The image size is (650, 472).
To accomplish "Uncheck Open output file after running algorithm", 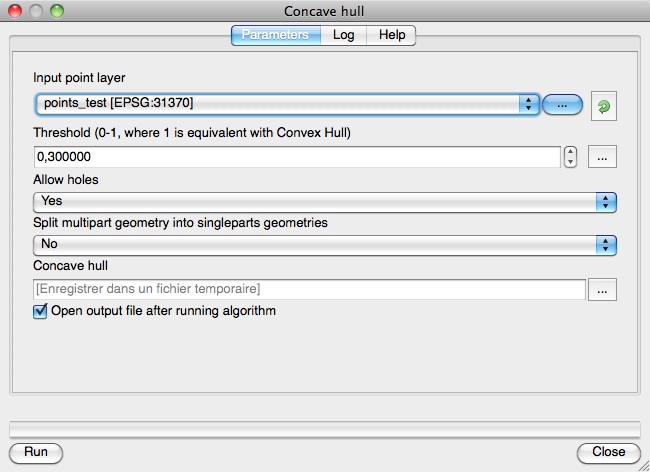I will coord(41,311).
